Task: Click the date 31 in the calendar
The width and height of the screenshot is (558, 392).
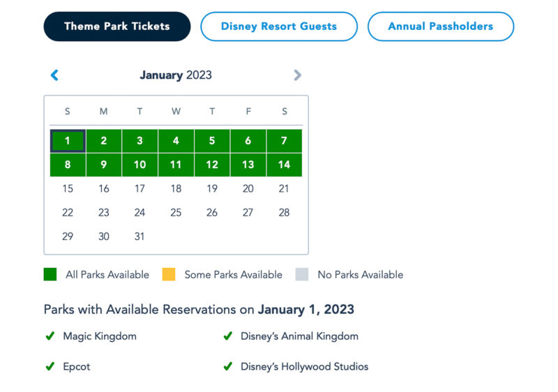Action: (139, 236)
